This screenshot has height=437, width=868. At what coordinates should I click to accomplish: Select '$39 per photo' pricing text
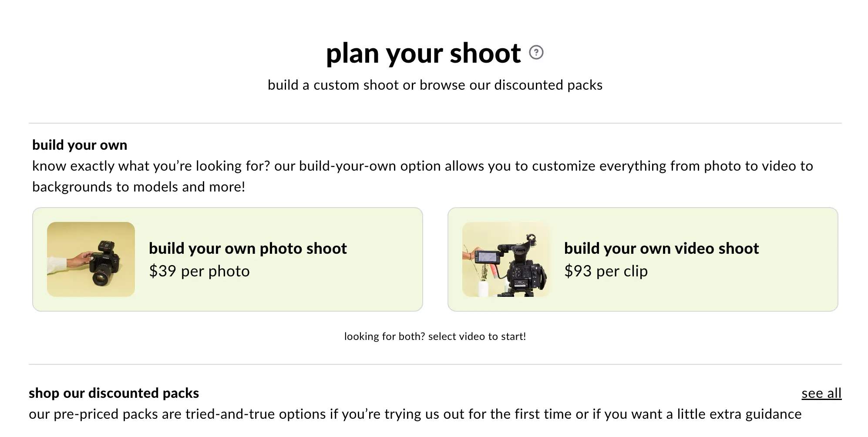(x=199, y=271)
